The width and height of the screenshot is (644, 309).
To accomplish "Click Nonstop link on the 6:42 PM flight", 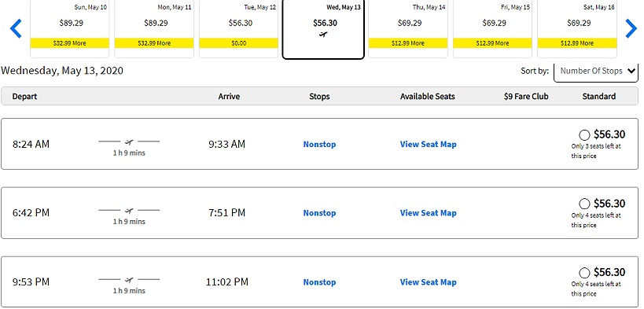I will click(x=319, y=213).
